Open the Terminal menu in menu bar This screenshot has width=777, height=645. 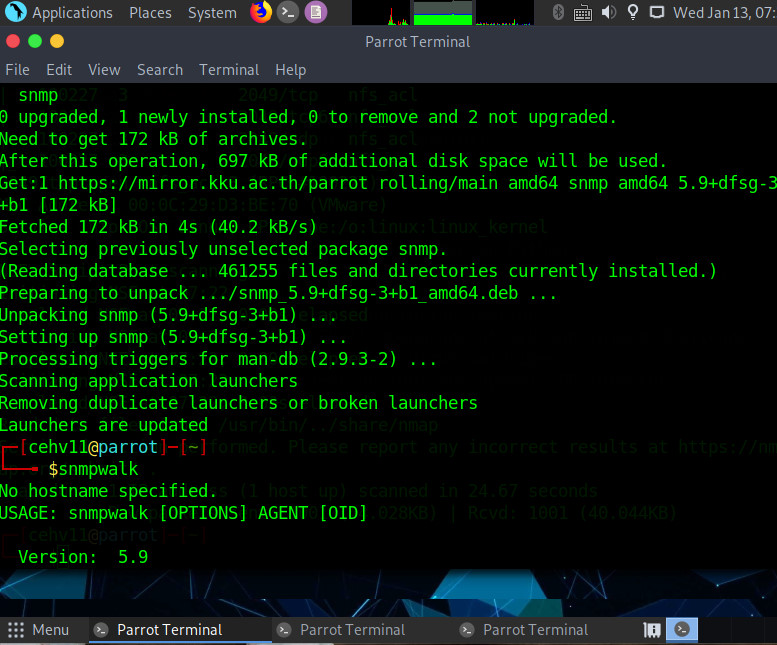(x=229, y=70)
